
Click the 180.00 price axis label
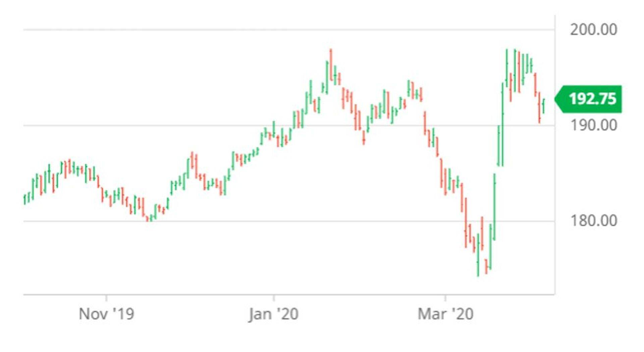point(593,221)
